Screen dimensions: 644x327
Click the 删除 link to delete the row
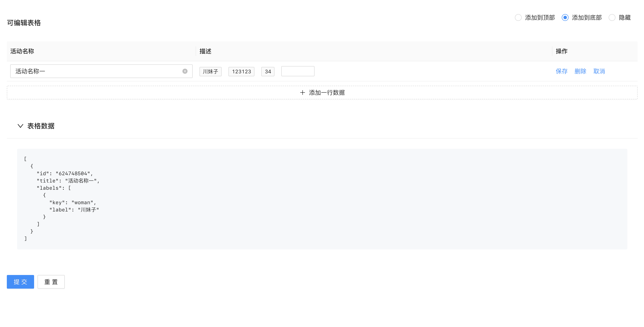click(580, 71)
